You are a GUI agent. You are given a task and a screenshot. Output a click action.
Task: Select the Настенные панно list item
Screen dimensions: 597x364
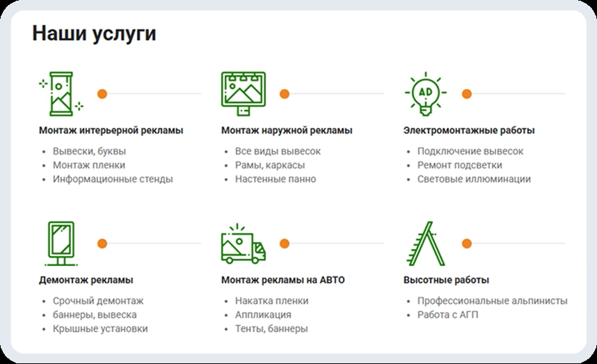276,179
